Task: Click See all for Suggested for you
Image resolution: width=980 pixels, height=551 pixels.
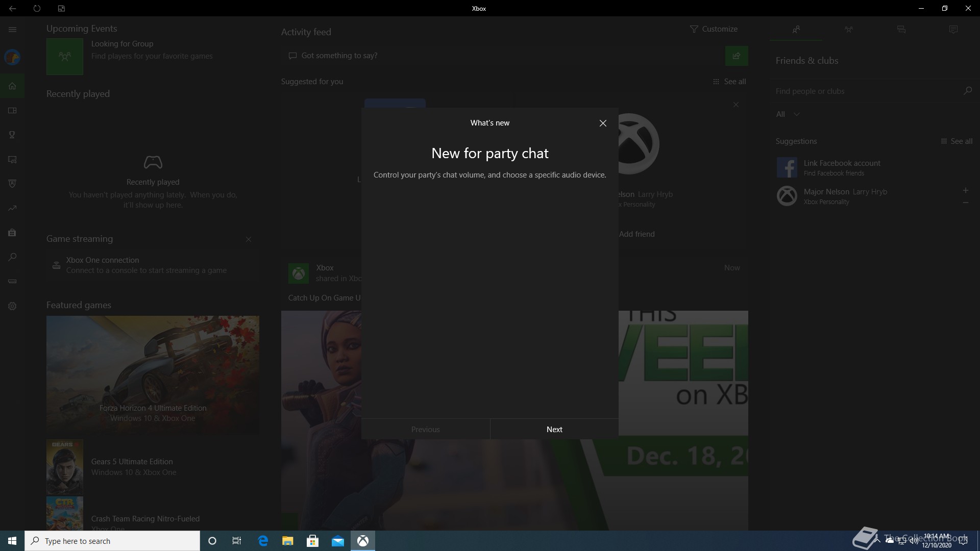Action: [x=729, y=82]
